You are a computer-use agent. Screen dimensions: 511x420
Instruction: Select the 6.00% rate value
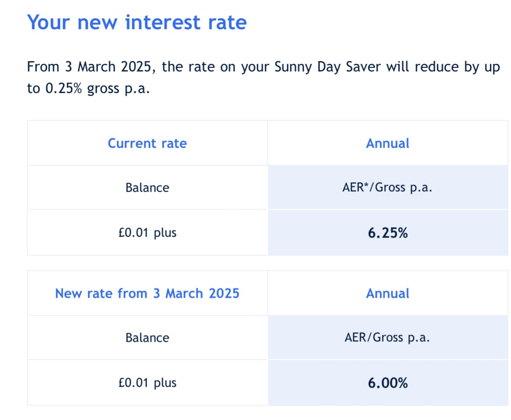point(388,383)
